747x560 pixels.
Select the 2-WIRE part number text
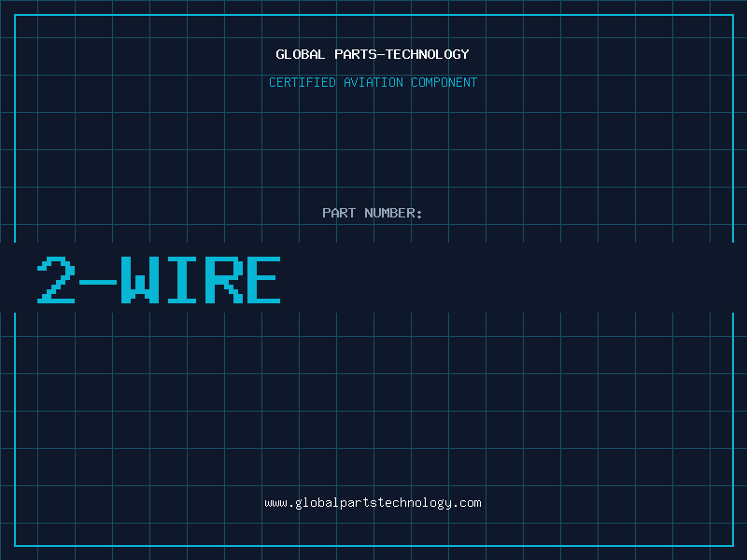tap(159, 280)
